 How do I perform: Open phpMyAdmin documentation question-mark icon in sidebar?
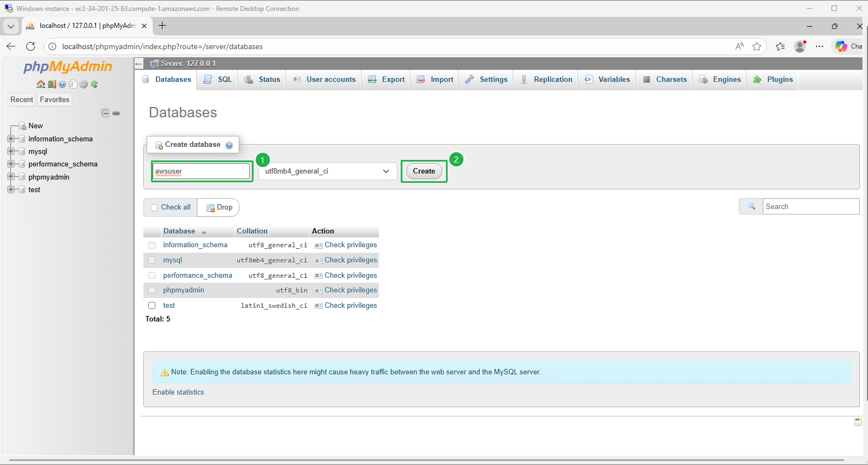tap(63, 84)
